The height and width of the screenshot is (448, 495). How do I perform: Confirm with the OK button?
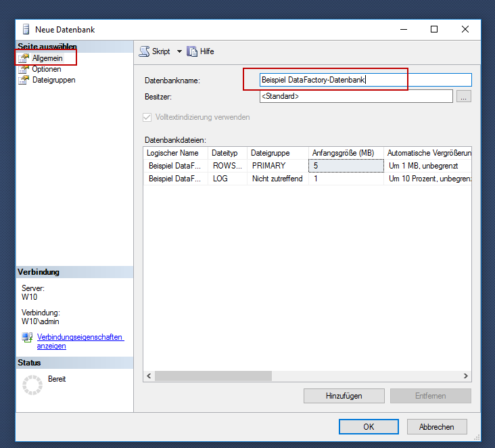coord(369,427)
